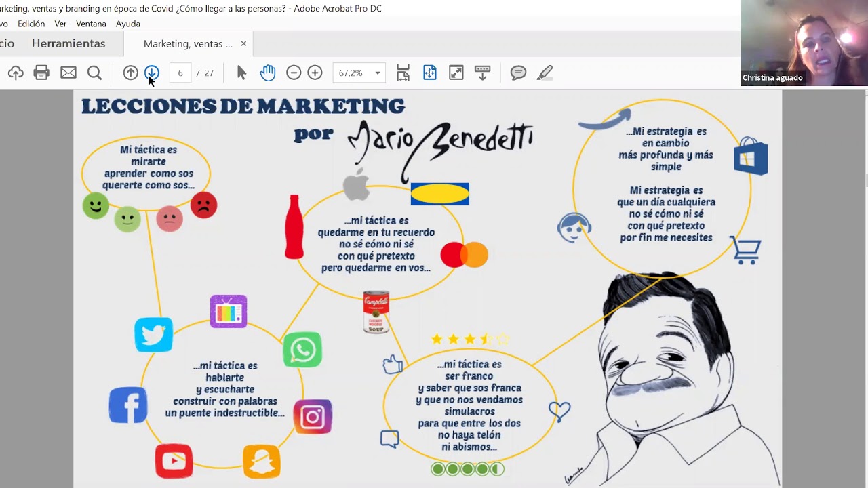Open the Ayuda menu
The height and width of the screenshot is (488, 868).
(x=128, y=24)
